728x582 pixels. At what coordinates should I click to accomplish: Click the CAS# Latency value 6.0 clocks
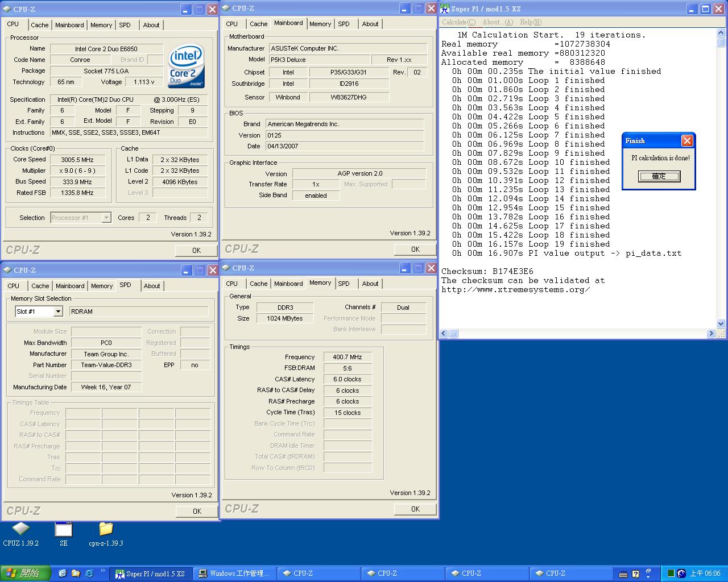(x=348, y=379)
